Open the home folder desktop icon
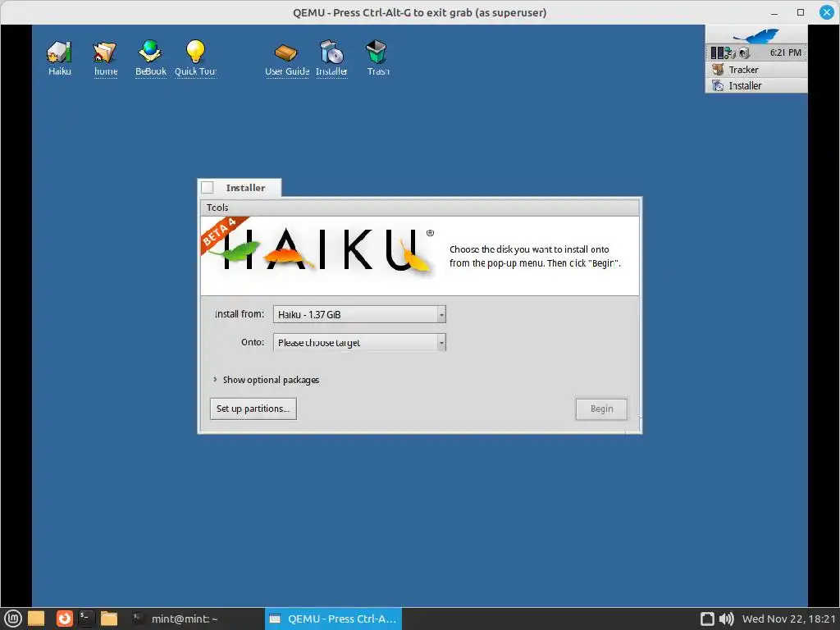 106,58
